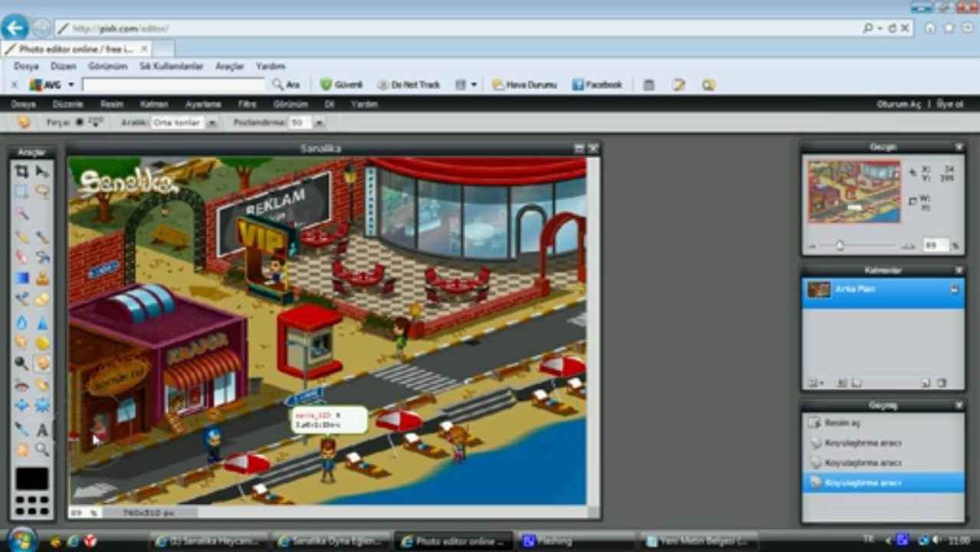The height and width of the screenshot is (552, 980).
Task: Select the Color Replace tool
Action: pos(22,300)
